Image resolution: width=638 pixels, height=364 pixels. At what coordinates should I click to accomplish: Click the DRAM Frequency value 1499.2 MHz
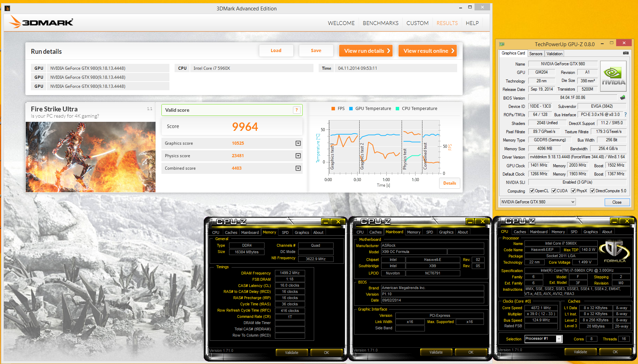pos(290,273)
